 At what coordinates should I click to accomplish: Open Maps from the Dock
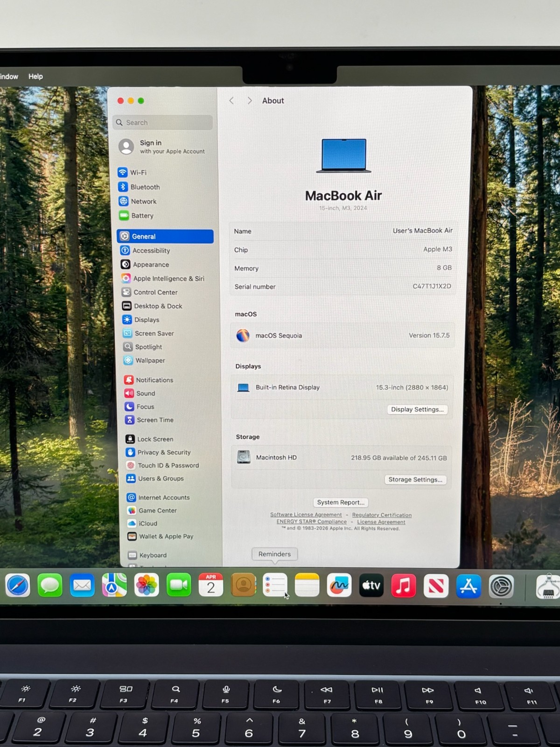click(x=114, y=585)
